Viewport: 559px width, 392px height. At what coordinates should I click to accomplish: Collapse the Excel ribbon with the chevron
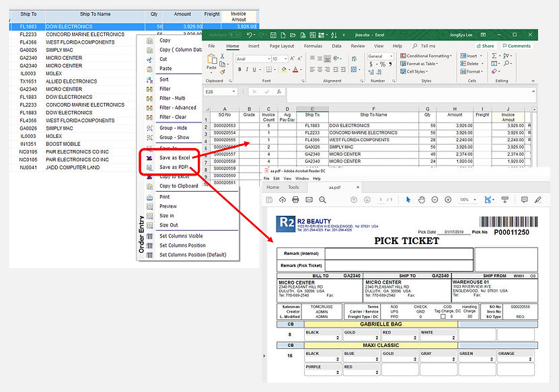[533, 81]
